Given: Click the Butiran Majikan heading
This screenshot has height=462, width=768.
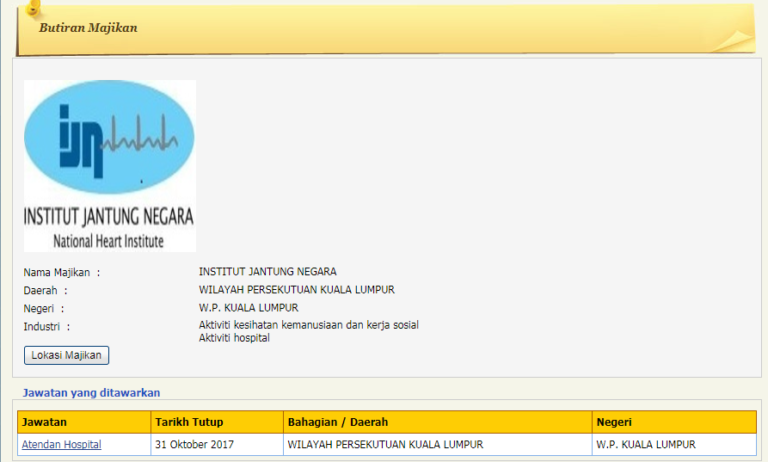Looking at the screenshot, I should (88, 28).
